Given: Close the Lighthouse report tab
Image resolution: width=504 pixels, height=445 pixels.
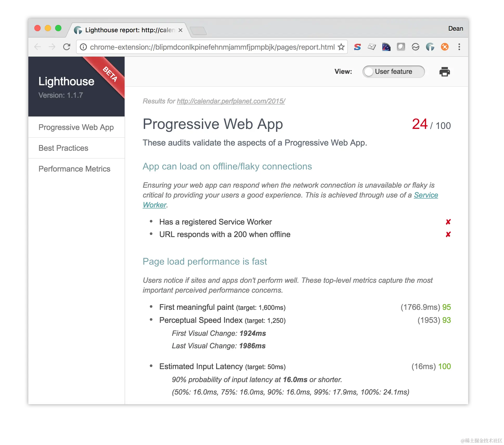Looking at the screenshot, I should (180, 30).
